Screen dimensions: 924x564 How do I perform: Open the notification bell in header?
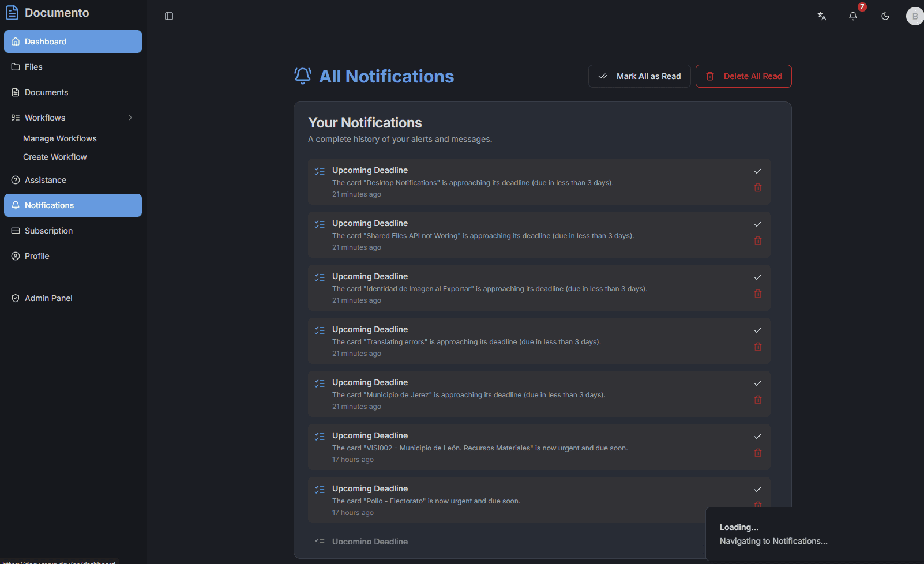pyautogui.click(x=853, y=16)
